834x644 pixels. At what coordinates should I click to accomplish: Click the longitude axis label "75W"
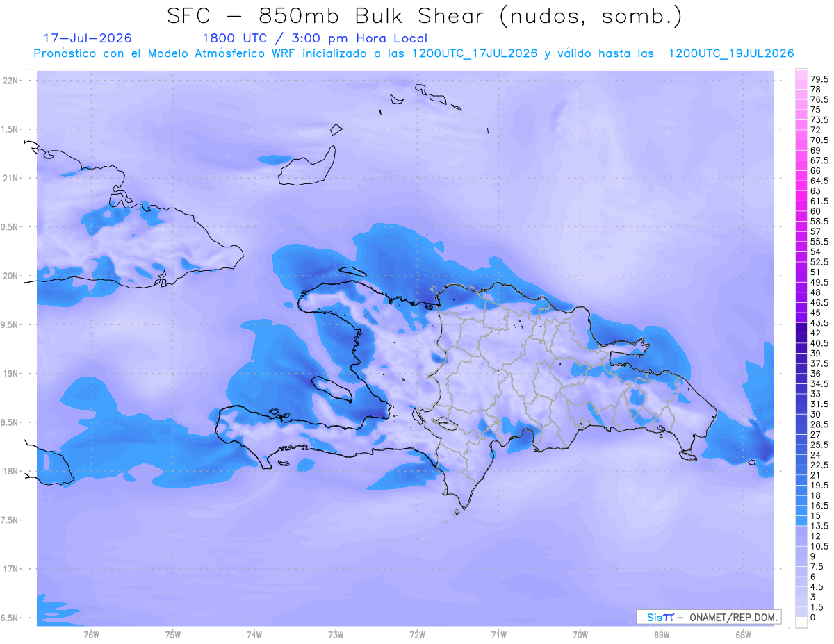[172, 634]
